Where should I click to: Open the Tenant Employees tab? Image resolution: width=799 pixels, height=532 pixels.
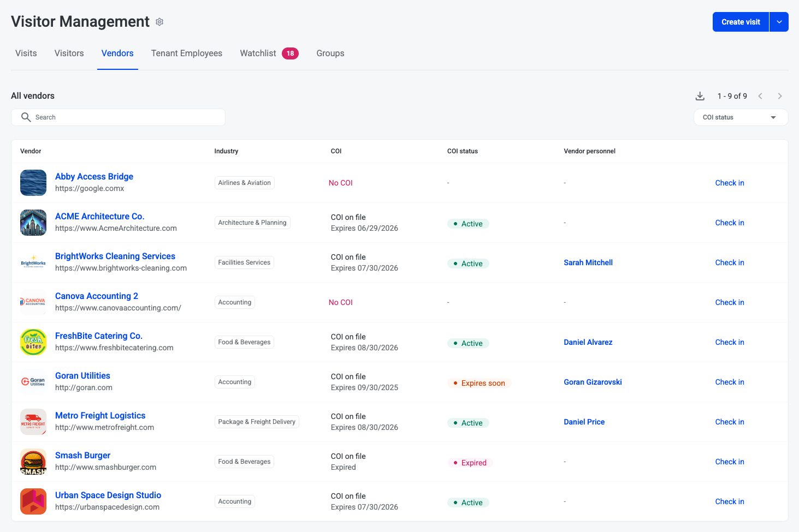tap(186, 53)
